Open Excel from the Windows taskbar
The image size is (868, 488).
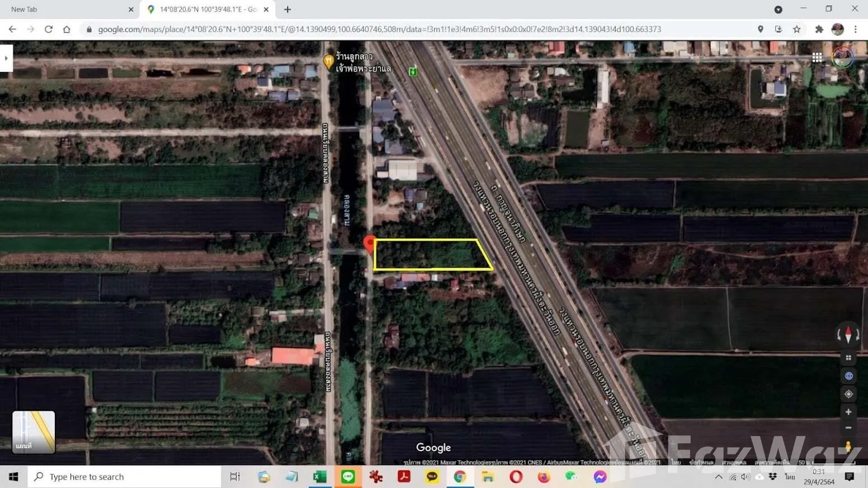tap(320, 477)
